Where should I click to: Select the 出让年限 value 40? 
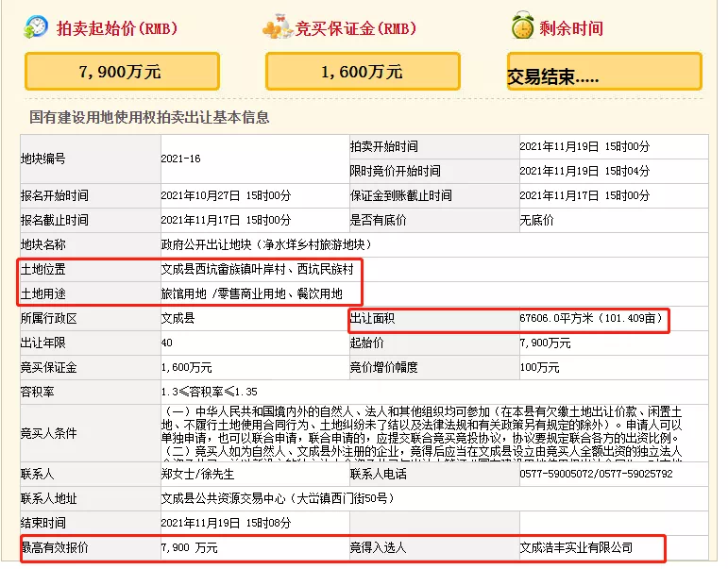point(167,343)
